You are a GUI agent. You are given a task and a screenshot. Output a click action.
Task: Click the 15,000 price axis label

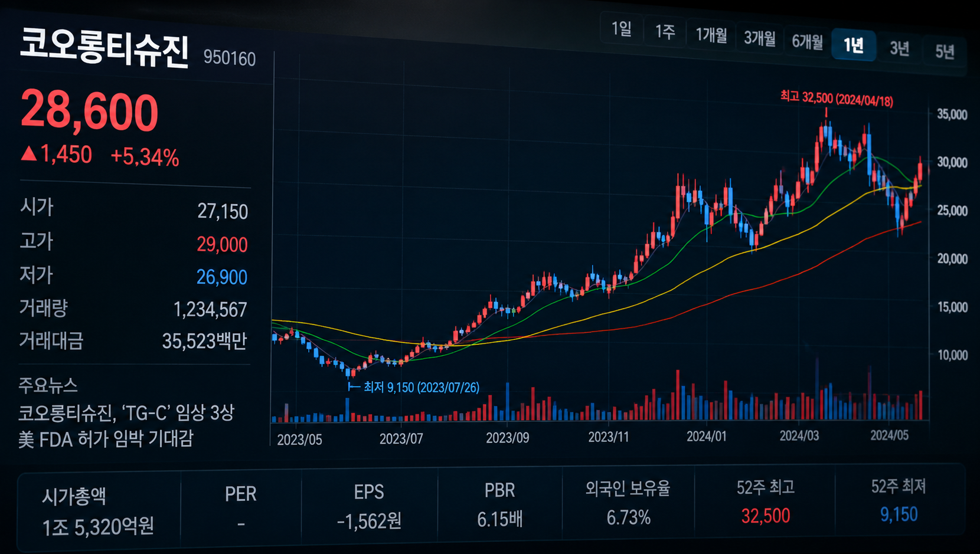click(952, 307)
